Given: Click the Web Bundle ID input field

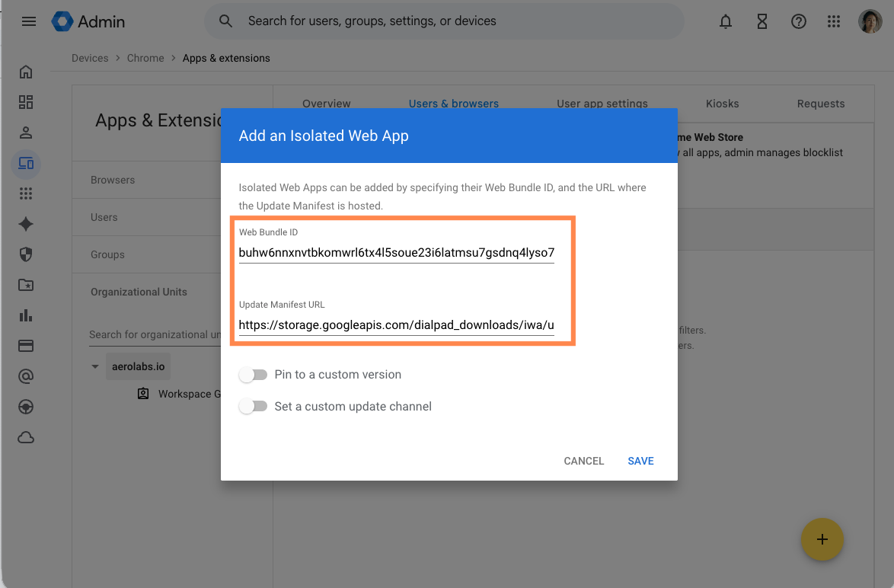Looking at the screenshot, I should coord(396,251).
